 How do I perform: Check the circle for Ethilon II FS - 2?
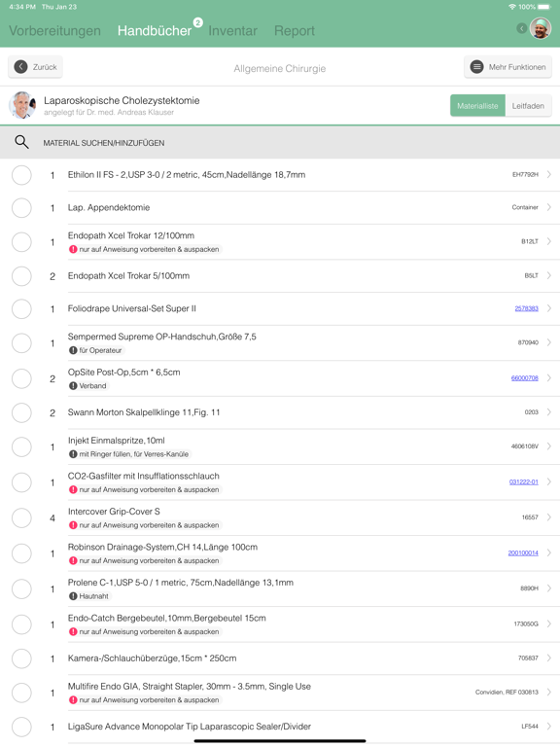21,175
